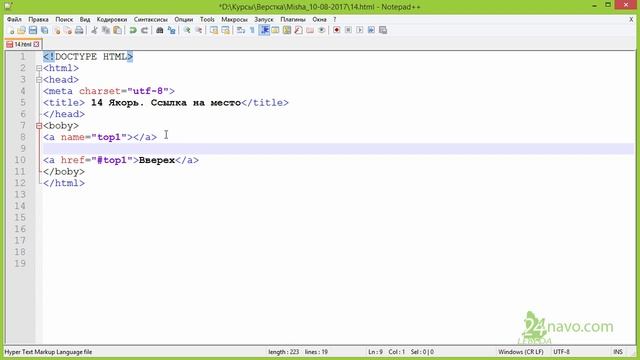The height and width of the screenshot is (360, 640).
Task: Open the Плагины menu
Action: [293, 19]
